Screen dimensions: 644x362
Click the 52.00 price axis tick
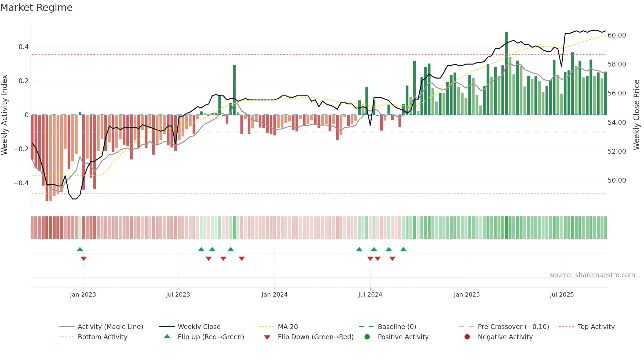tap(617, 152)
